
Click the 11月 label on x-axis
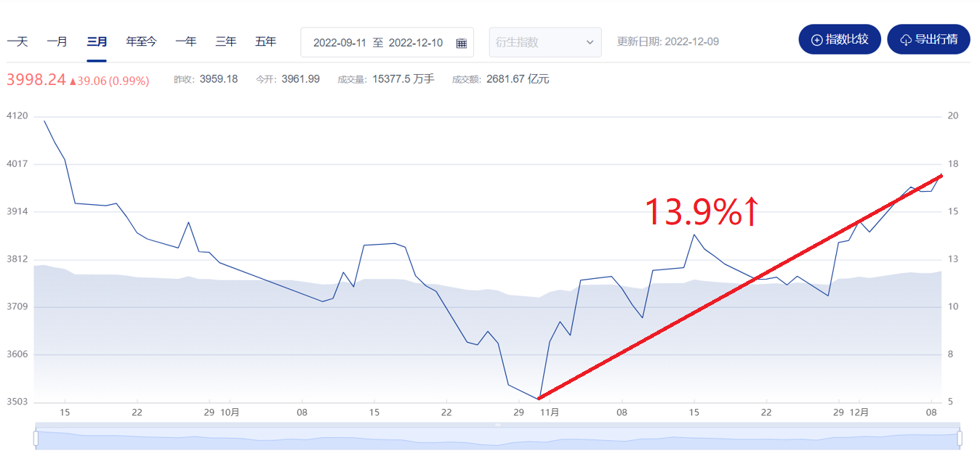(550, 413)
